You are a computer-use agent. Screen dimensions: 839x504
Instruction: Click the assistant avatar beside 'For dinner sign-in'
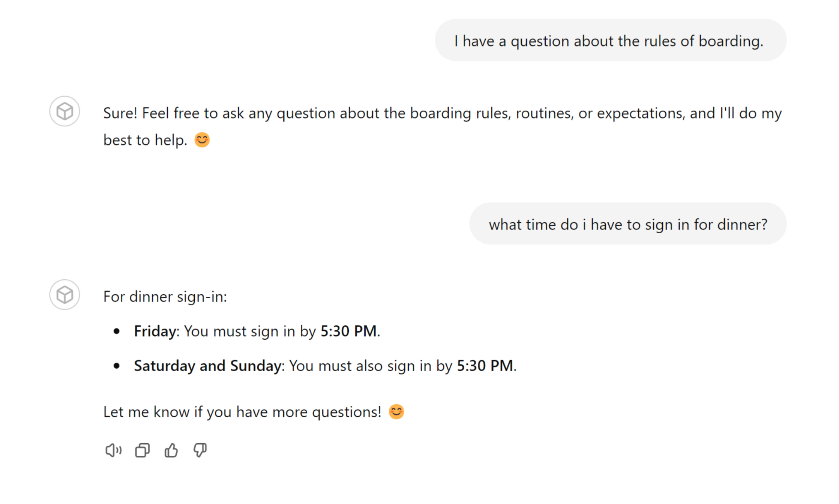(65, 295)
